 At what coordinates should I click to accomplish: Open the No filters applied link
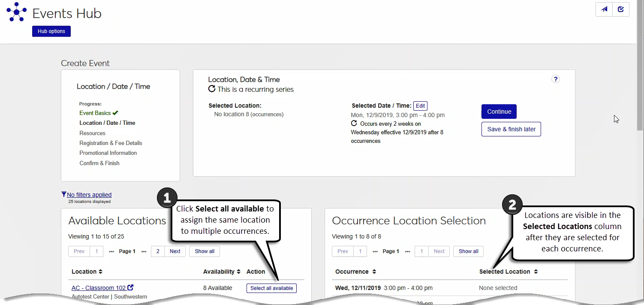(89, 195)
